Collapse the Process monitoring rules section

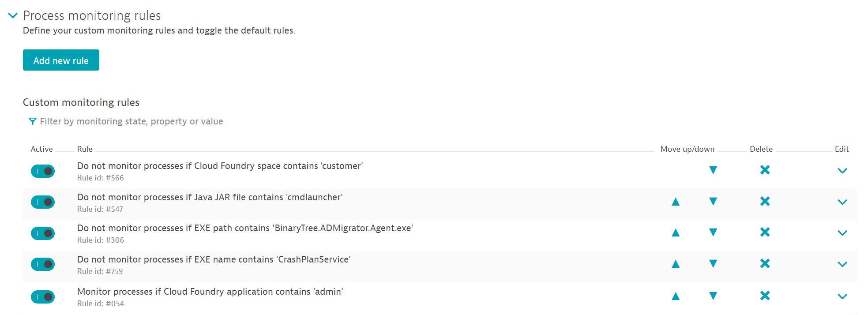pos(13,16)
